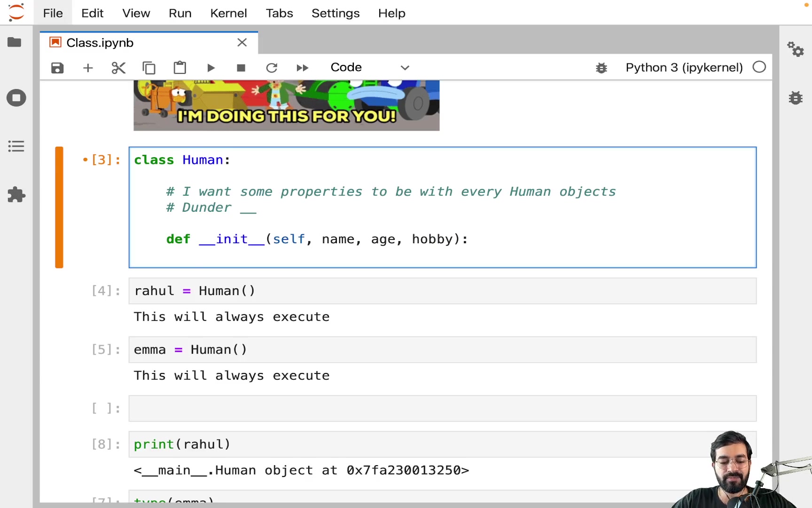Click the '# I want some properties' comment
The height and width of the screenshot is (508, 812).
pyautogui.click(x=391, y=191)
